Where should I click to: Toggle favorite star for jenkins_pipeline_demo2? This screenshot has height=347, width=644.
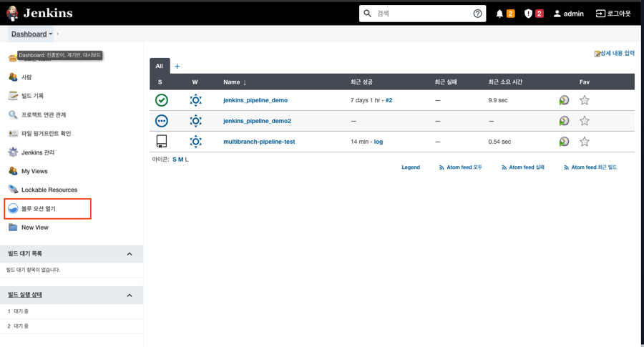coord(585,121)
